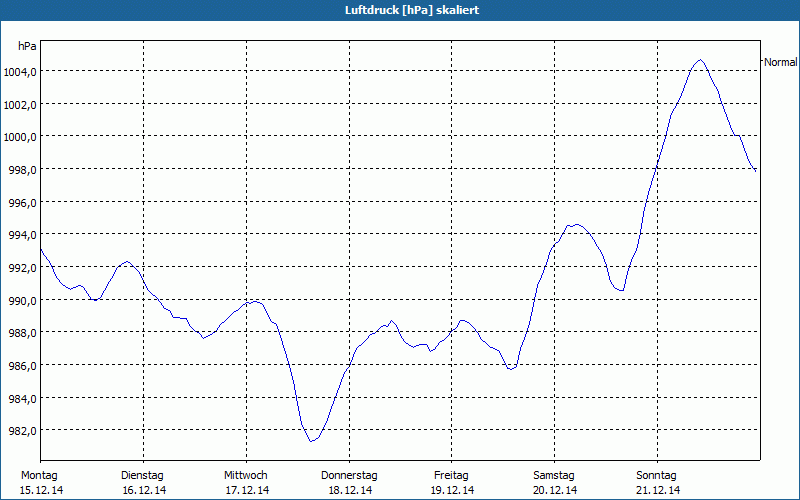This screenshot has height=500, width=800.
Task: Click the 1002,0 axis value
Action: [20, 105]
